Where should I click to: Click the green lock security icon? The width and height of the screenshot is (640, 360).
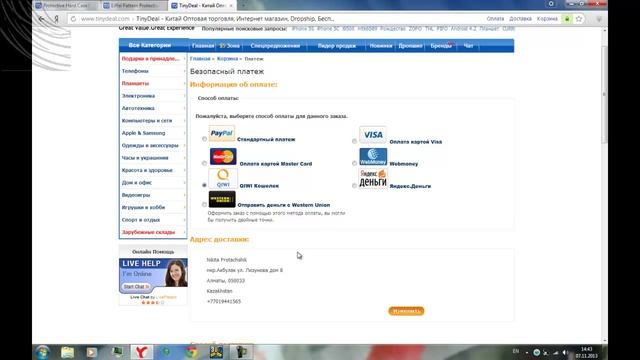point(567,19)
